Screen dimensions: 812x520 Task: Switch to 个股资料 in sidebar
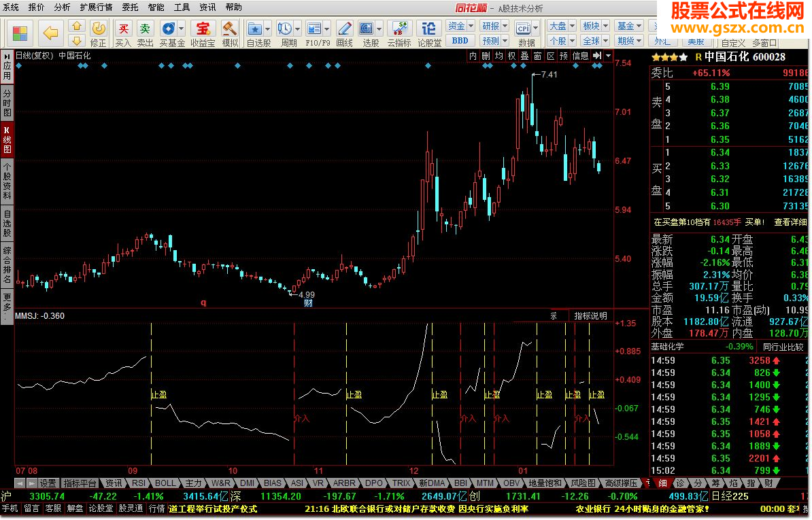tap(7, 181)
